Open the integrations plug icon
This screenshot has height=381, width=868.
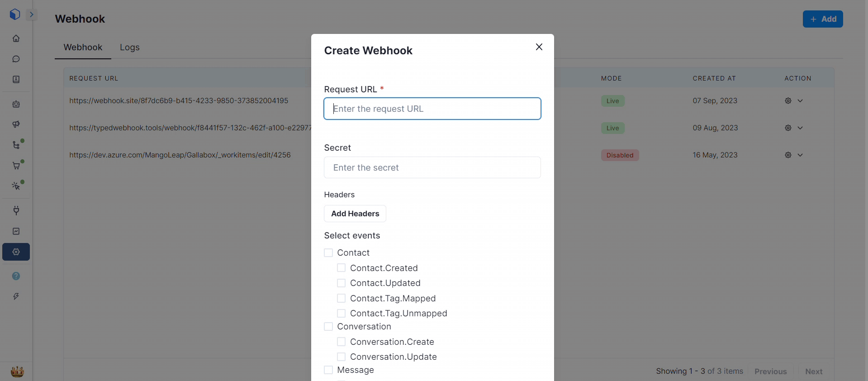coord(16,210)
